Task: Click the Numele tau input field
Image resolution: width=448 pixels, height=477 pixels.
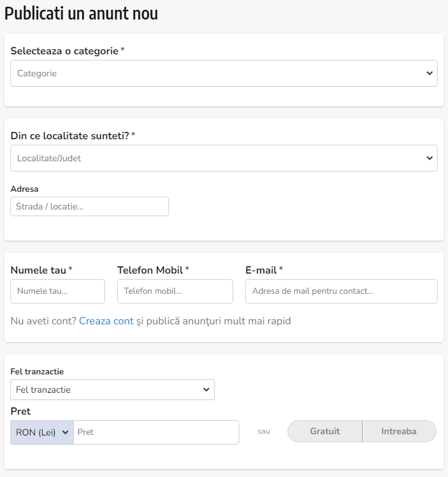Action: (x=58, y=291)
